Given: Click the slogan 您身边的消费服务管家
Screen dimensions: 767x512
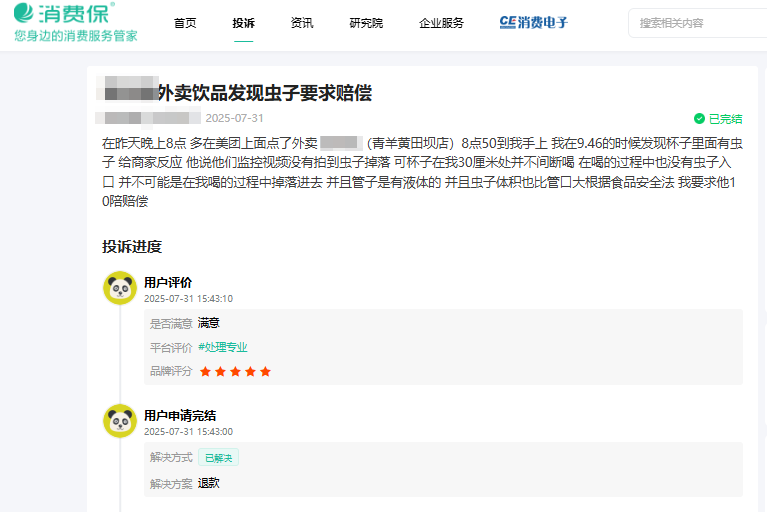Looking at the screenshot, I should 76,36.
